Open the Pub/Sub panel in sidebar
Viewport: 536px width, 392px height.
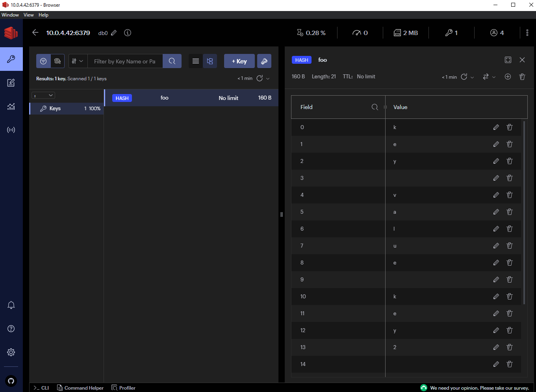tap(11, 130)
